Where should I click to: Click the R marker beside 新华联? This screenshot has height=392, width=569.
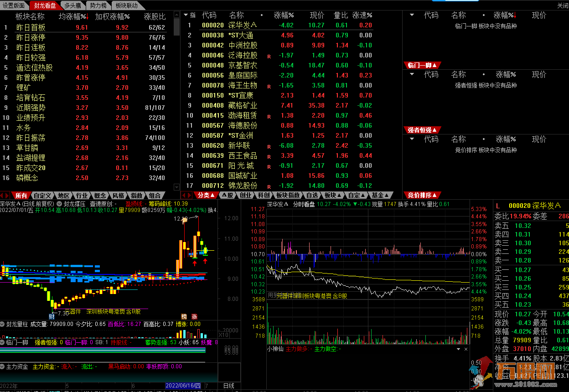click(269, 146)
